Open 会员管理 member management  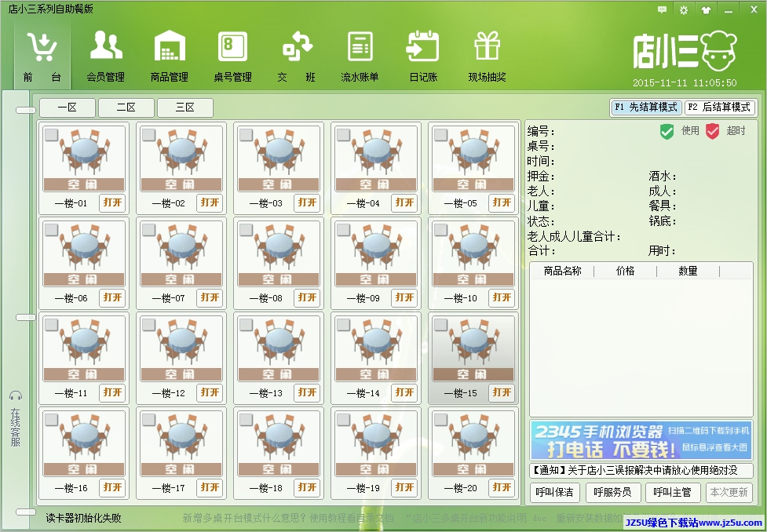tap(105, 48)
